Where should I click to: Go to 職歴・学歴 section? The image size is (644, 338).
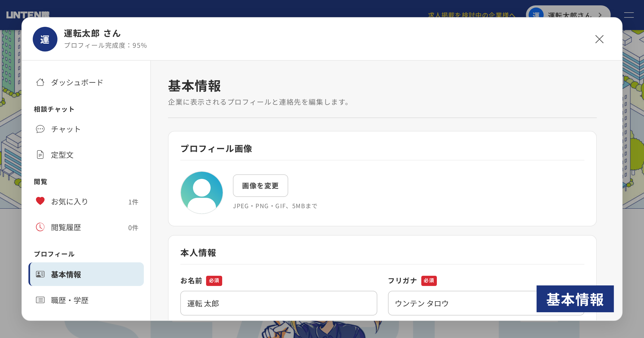[86, 300]
